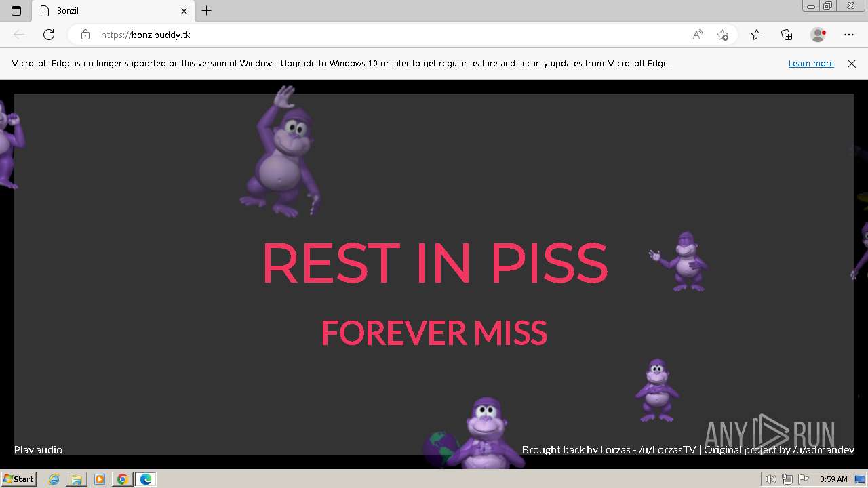868x488 pixels.
Task: Open Google Chrome from the taskbar
Action: [122, 479]
